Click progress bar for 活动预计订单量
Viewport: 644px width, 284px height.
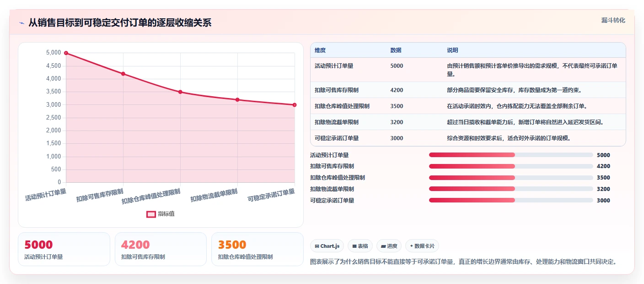(511, 155)
